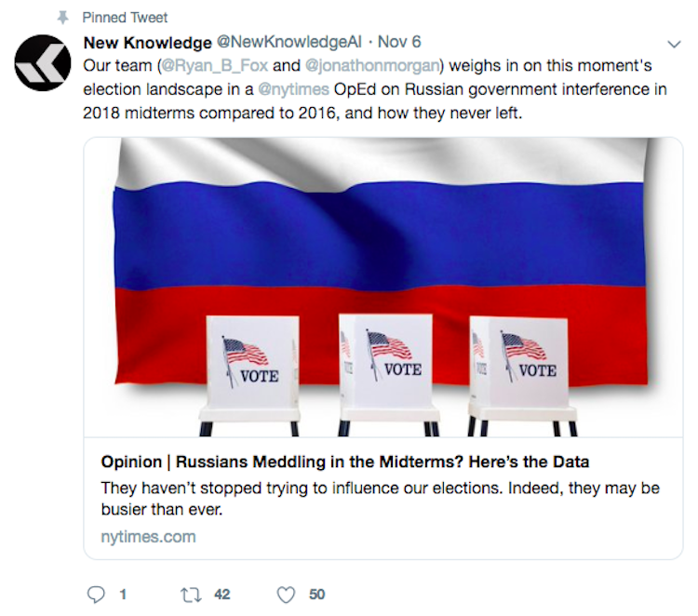Click the New Knowledge account name
Viewport: 698px width, 616px height.
(x=147, y=43)
